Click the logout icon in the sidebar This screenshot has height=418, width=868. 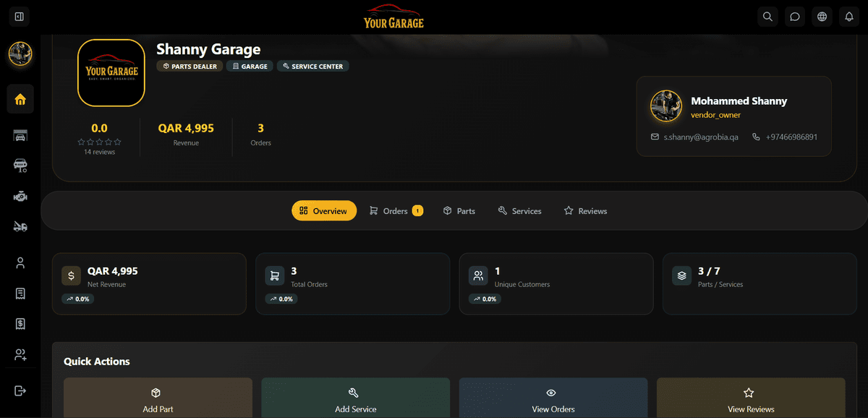pos(20,391)
